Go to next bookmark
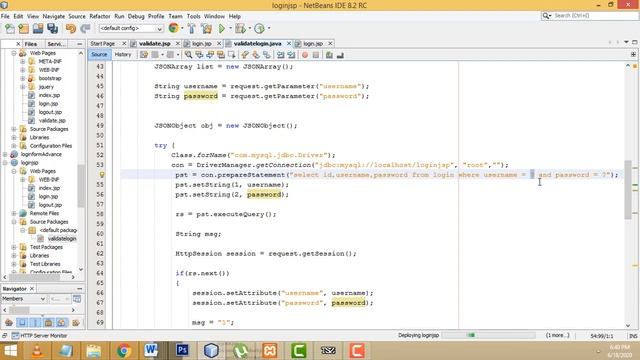 click(256, 55)
